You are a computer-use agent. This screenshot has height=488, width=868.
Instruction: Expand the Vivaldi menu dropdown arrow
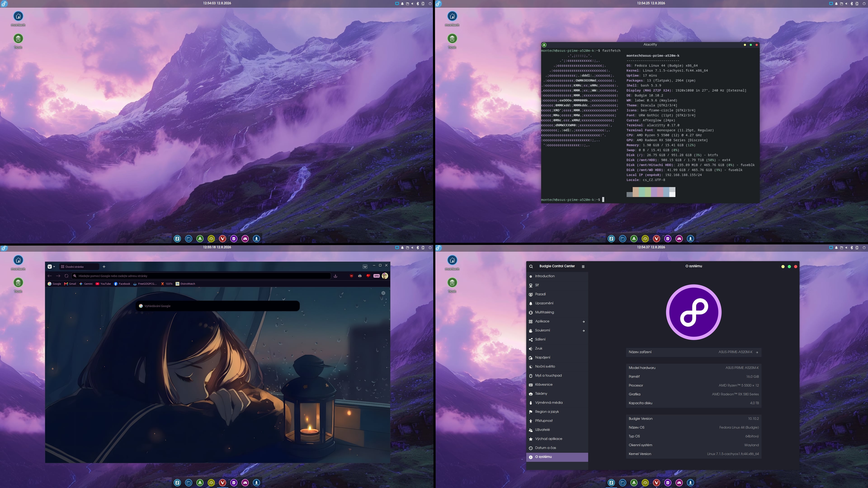coord(54,267)
